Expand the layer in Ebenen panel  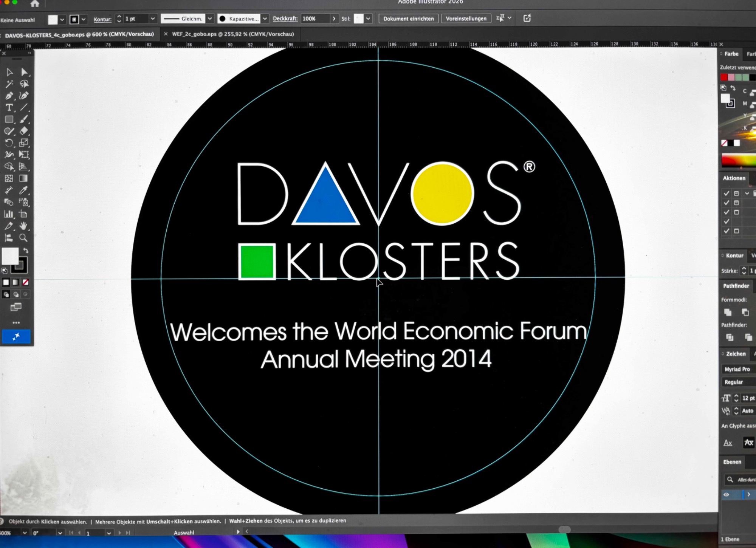pyautogui.click(x=748, y=494)
